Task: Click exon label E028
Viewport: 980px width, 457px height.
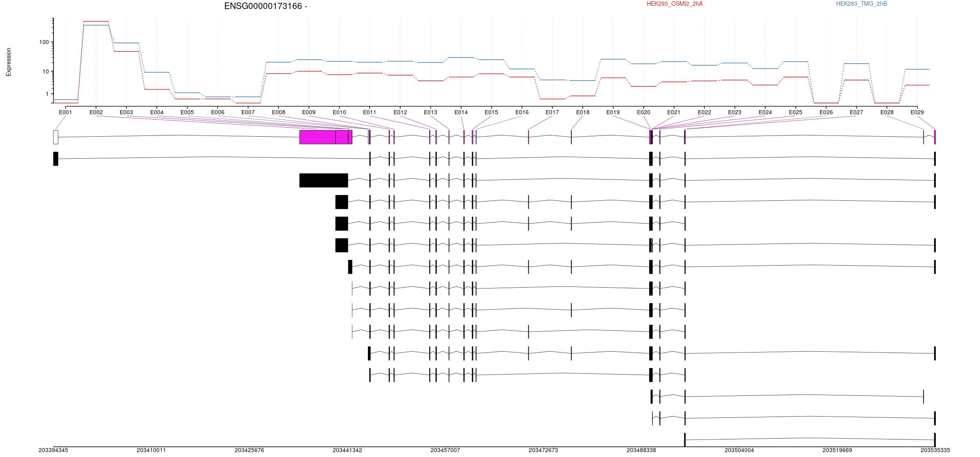Action: [887, 112]
